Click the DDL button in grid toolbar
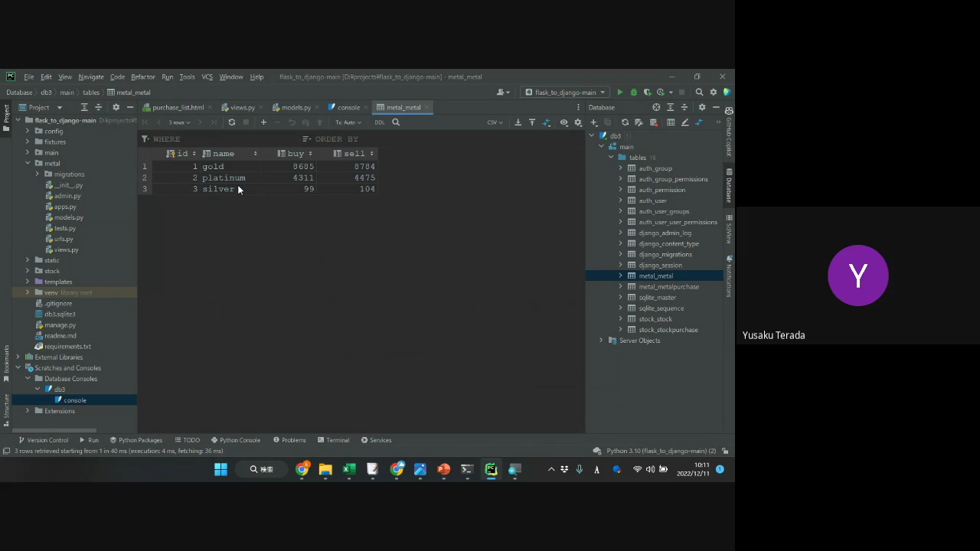The height and width of the screenshot is (551, 980). point(380,122)
